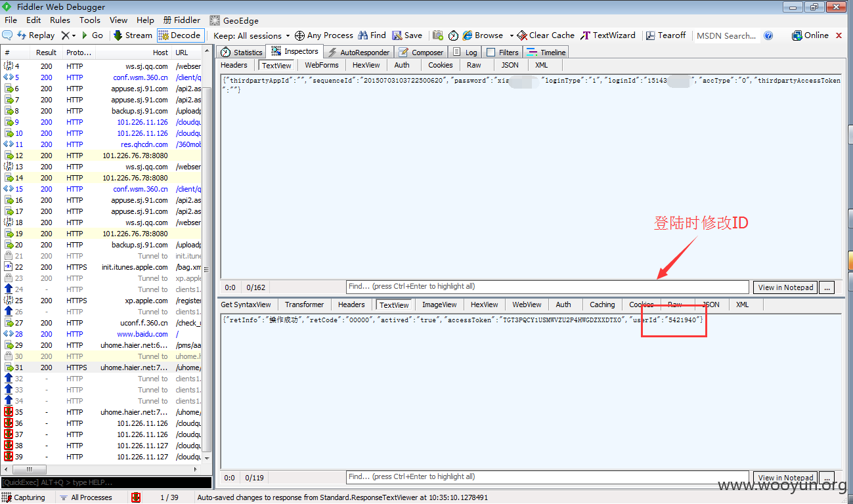Click the Result column header
Viewport: 853px width, 504px height.
coord(46,52)
